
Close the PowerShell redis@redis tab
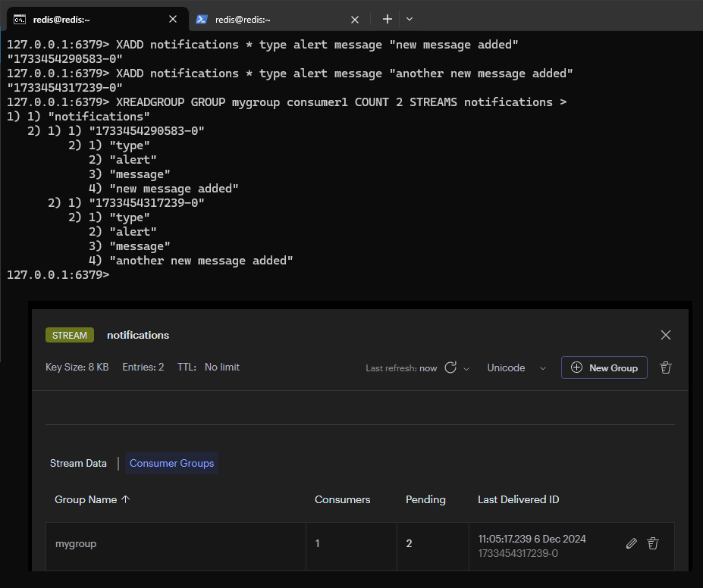[355, 20]
